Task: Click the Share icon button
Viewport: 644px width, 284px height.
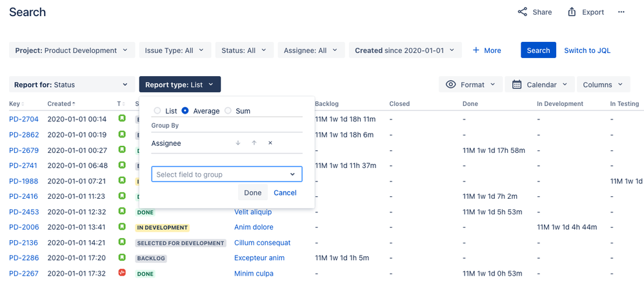Action: point(534,12)
